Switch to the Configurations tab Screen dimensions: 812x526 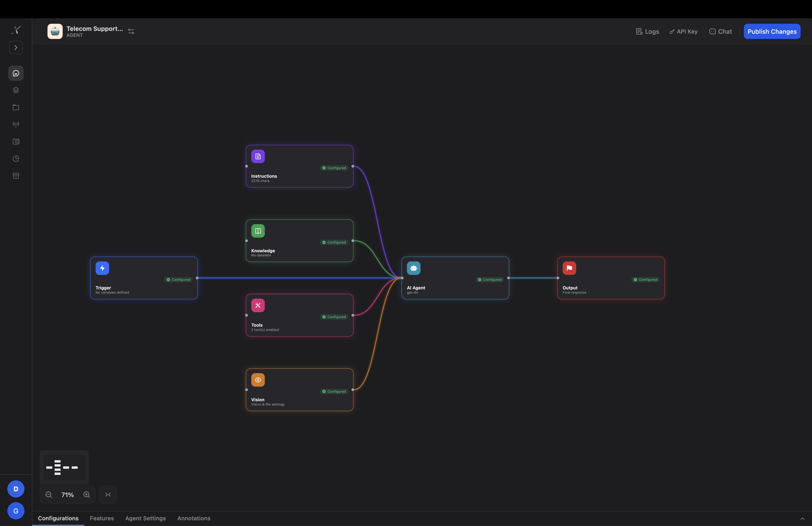pyautogui.click(x=58, y=518)
